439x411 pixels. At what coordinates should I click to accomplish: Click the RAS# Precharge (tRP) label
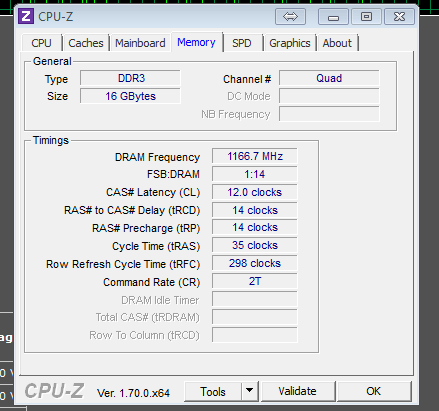coord(146,228)
